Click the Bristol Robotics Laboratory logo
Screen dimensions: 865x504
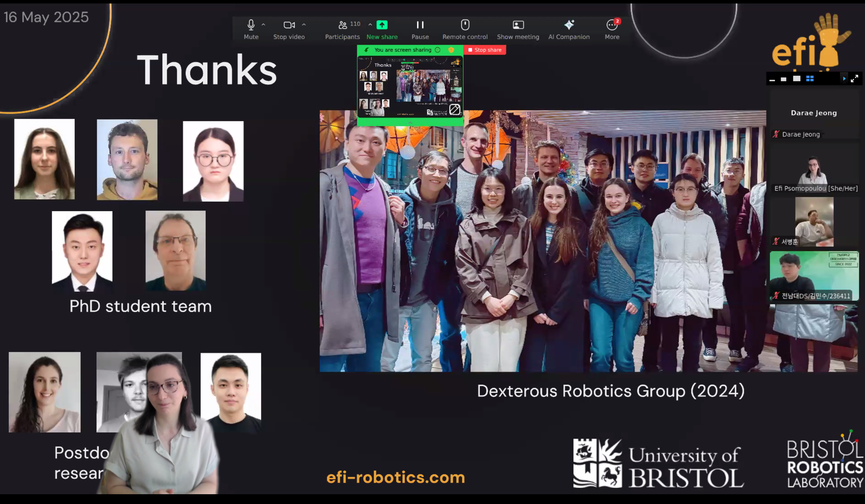(825, 460)
